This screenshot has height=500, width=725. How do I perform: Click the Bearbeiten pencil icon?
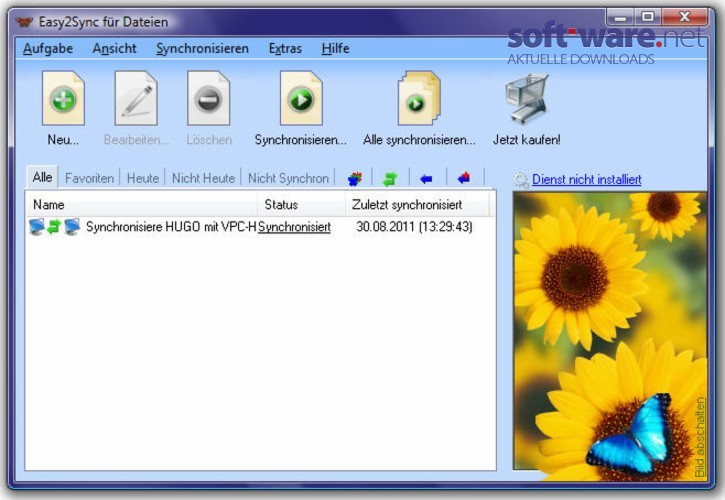[136, 98]
